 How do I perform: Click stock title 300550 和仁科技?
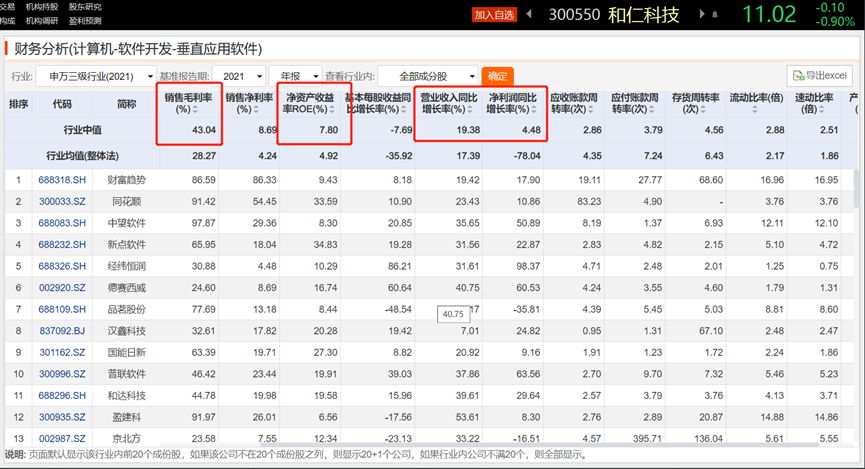613,15
